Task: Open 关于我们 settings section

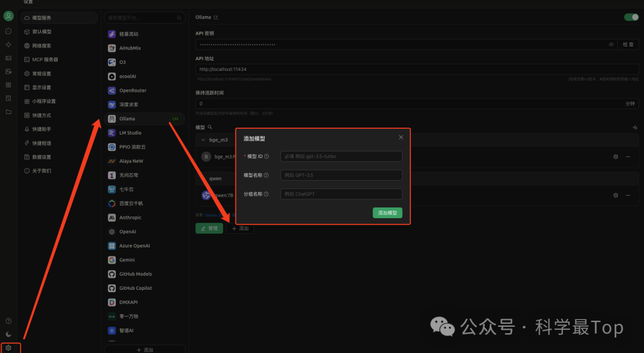Action: coord(58,171)
